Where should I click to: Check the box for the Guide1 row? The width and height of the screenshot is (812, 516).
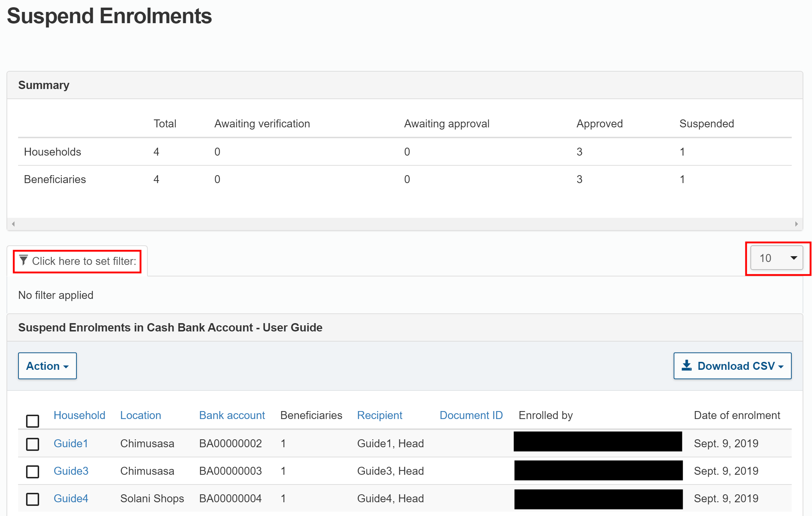coord(33,444)
